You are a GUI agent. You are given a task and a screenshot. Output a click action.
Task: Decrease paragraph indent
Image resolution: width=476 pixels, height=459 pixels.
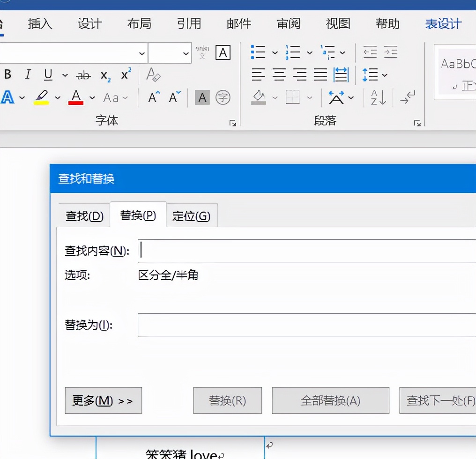(x=370, y=52)
